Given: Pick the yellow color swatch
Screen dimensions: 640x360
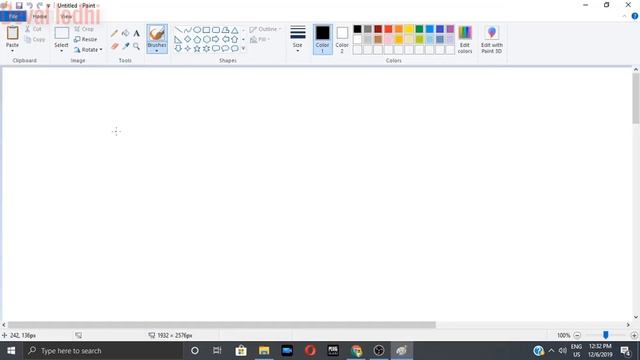Looking at the screenshot, I should click(x=409, y=29).
